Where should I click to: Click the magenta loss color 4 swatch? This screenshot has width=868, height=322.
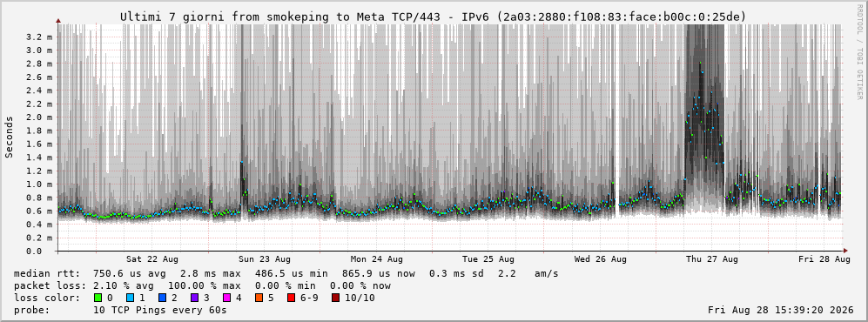225,299
